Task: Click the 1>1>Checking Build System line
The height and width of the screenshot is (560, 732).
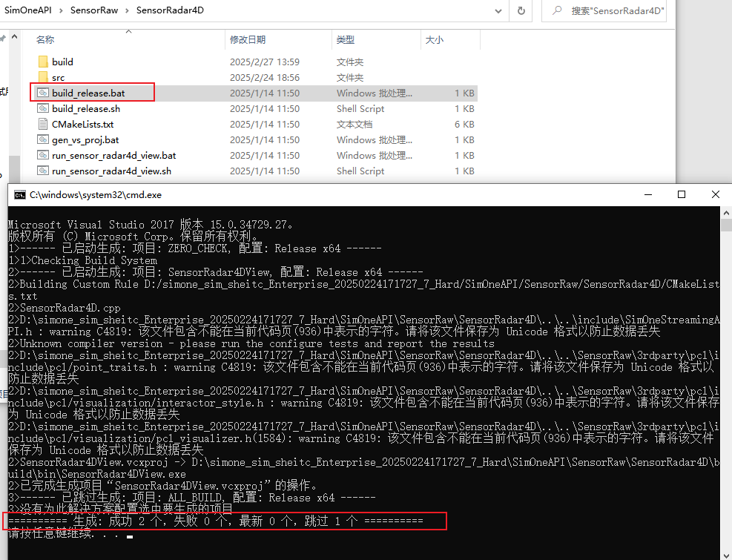Action: click(x=82, y=260)
